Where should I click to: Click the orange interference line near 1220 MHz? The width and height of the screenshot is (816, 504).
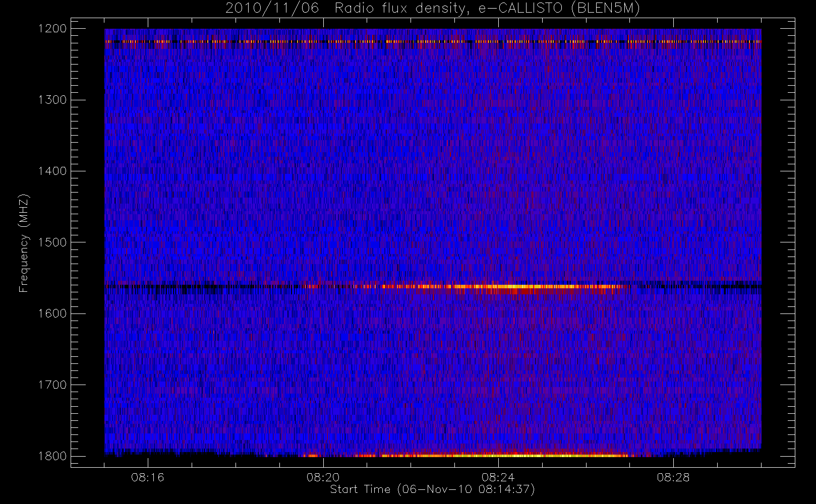[x=433, y=42]
